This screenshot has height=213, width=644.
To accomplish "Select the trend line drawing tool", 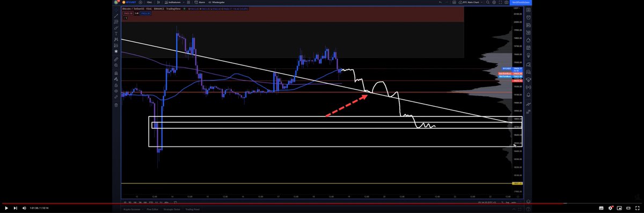I will pos(116,16).
